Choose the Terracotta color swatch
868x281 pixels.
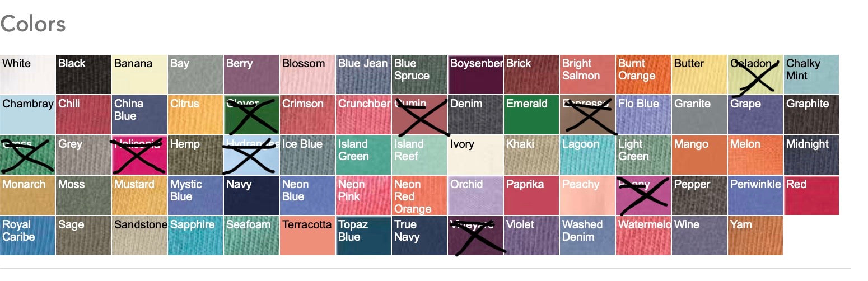pyautogui.click(x=307, y=236)
